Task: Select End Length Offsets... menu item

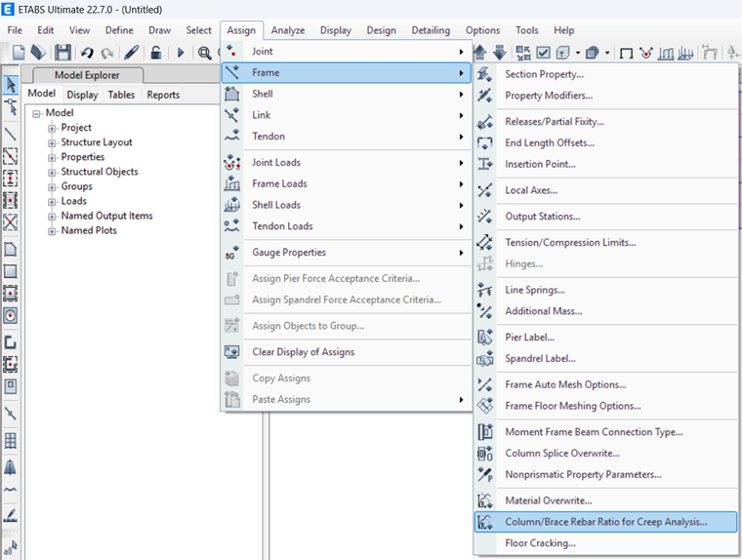Action: (605, 142)
